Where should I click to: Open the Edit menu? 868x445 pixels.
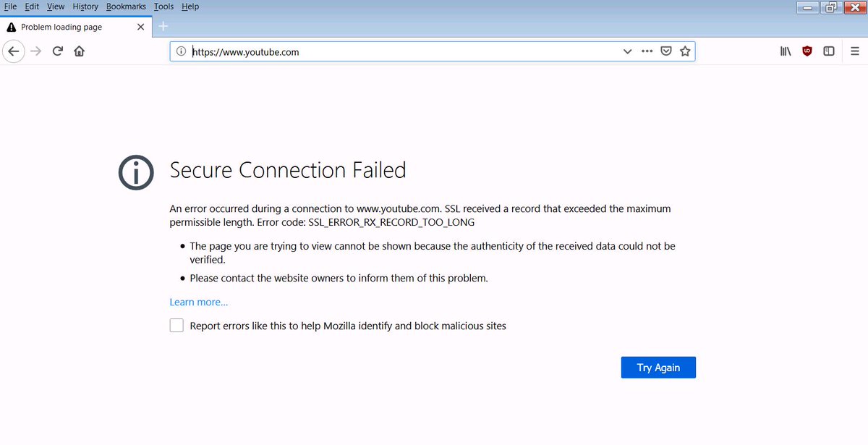(x=32, y=7)
